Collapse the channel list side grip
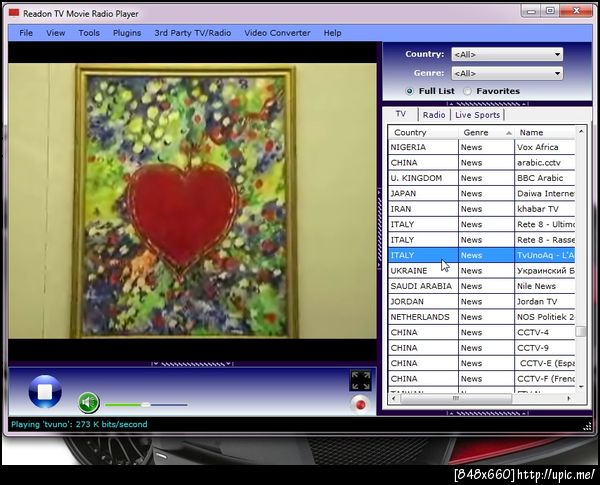This screenshot has height=485, width=600. pos(380,229)
